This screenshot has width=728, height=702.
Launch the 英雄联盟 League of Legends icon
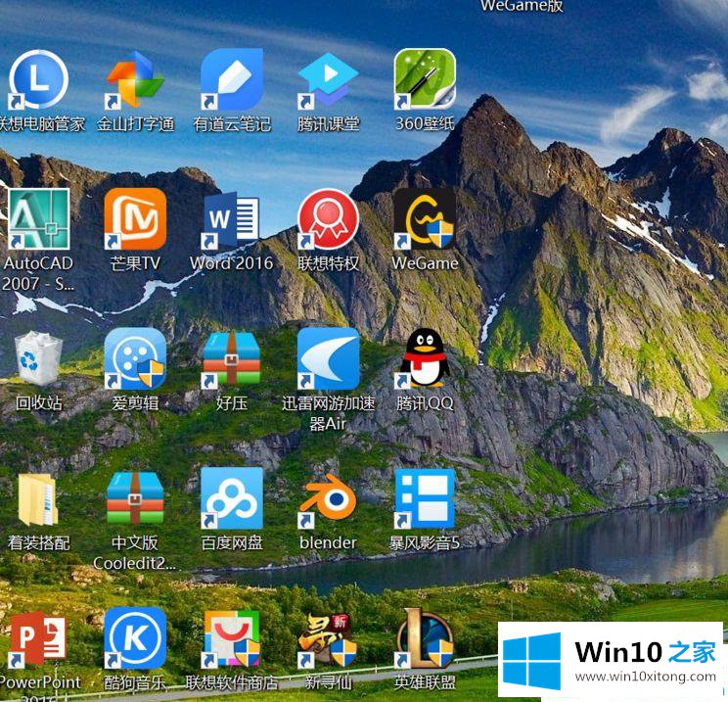(425, 638)
